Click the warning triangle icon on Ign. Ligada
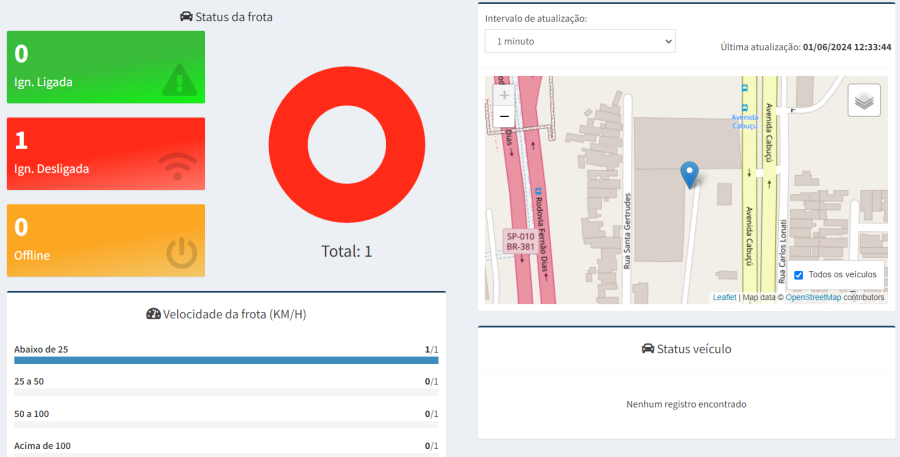This screenshot has height=457, width=900. tap(180, 78)
